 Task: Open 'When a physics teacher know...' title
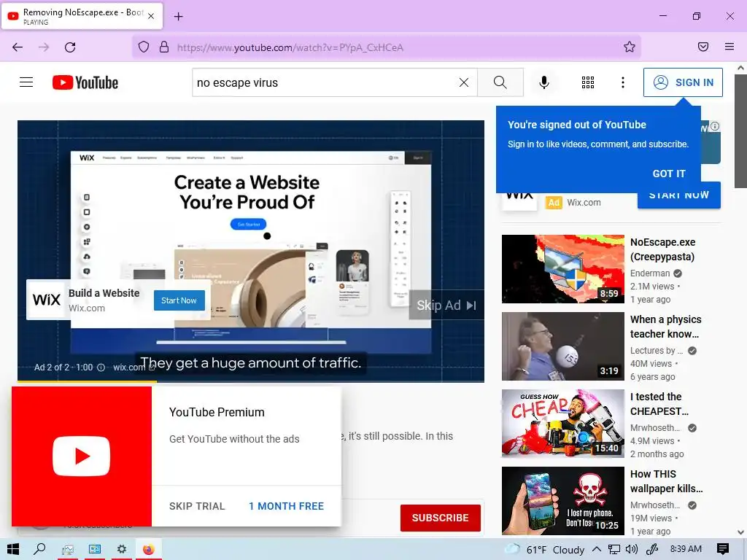coord(665,327)
